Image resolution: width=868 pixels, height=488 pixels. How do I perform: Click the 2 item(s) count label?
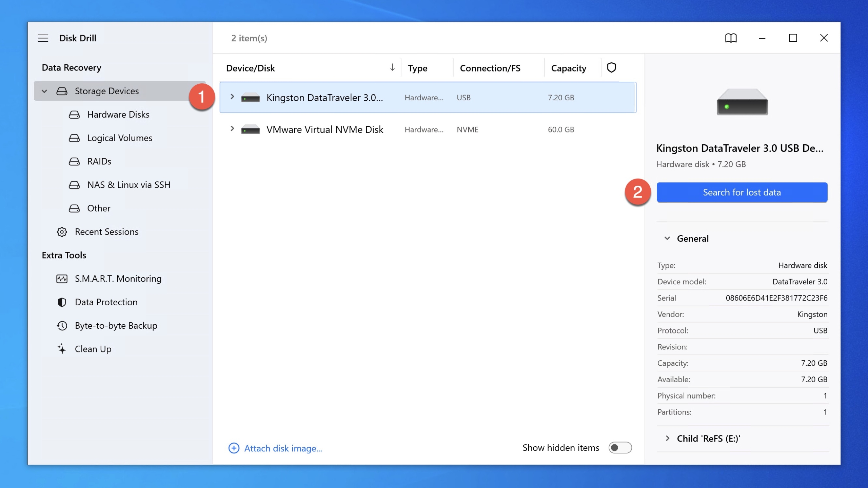coord(249,38)
